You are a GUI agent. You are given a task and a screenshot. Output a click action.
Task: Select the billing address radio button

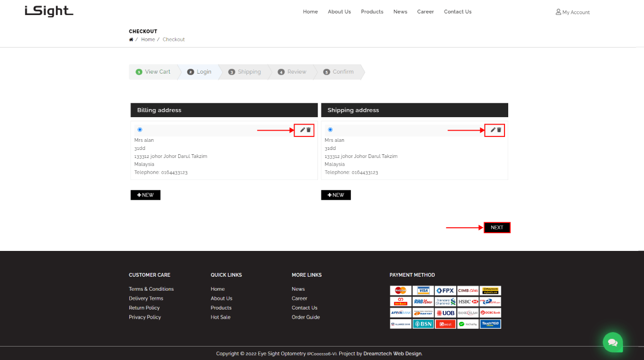[140, 129]
